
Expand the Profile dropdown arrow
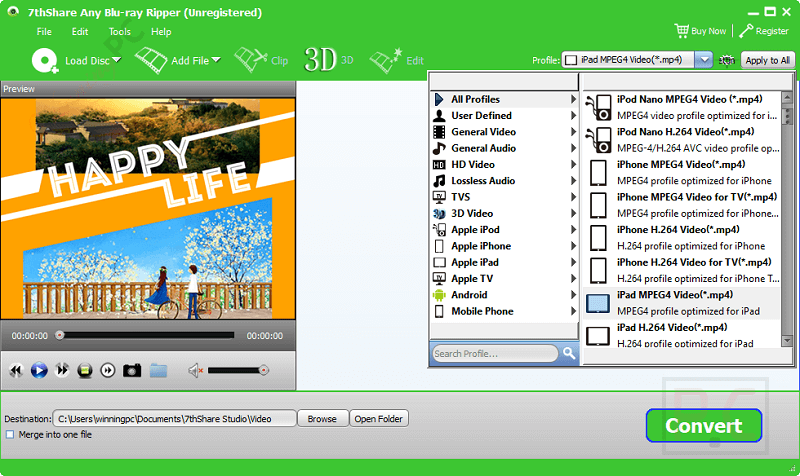pyautogui.click(x=704, y=60)
